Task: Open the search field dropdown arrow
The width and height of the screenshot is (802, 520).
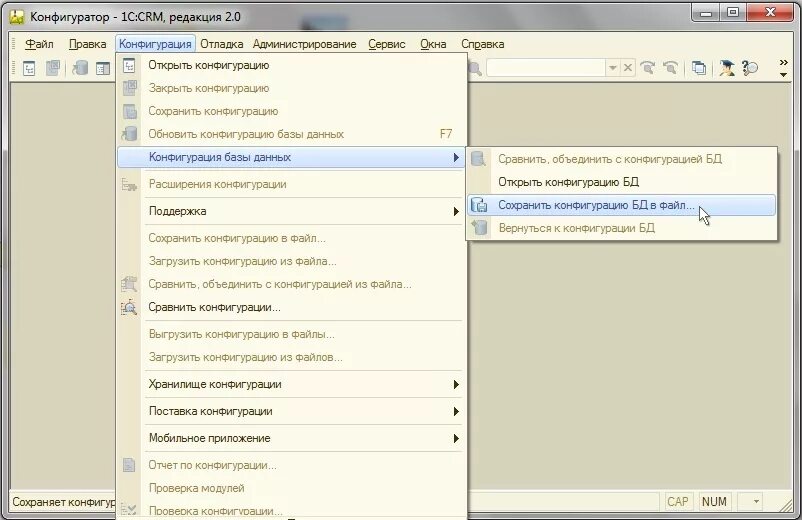Action: 612,67
